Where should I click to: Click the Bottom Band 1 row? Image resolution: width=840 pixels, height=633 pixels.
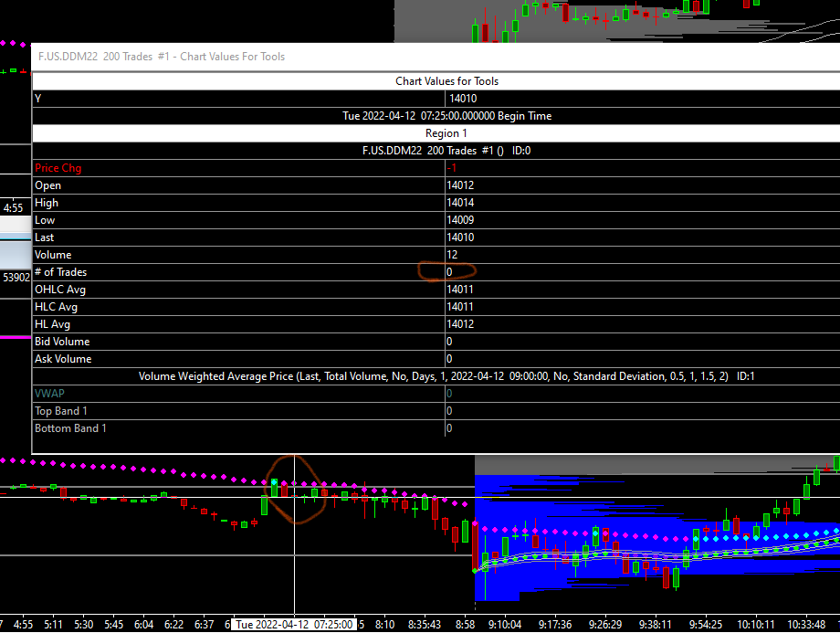click(x=436, y=428)
